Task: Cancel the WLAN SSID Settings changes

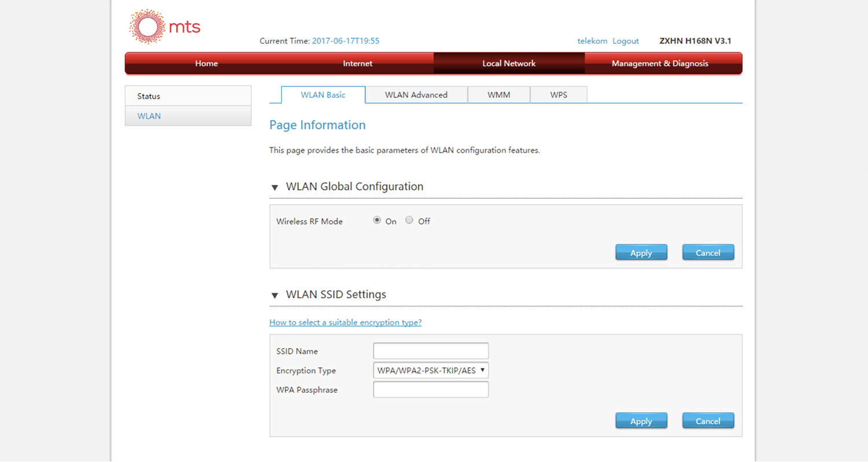Action: coord(708,421)
